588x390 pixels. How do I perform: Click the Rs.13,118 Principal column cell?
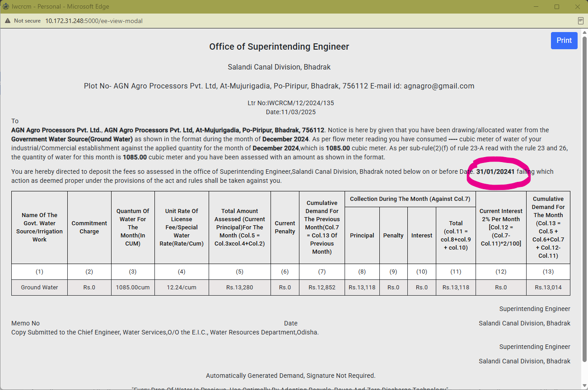coord(362,287)
